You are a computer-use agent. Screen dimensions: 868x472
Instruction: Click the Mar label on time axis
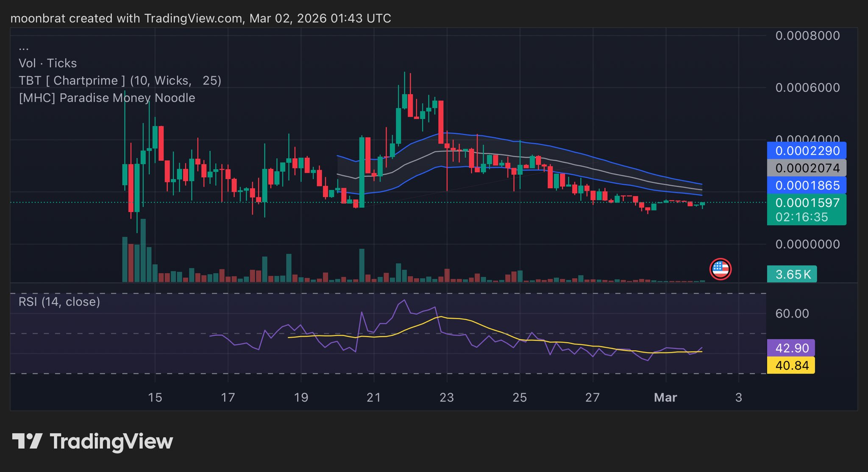(x=665, y=397)
